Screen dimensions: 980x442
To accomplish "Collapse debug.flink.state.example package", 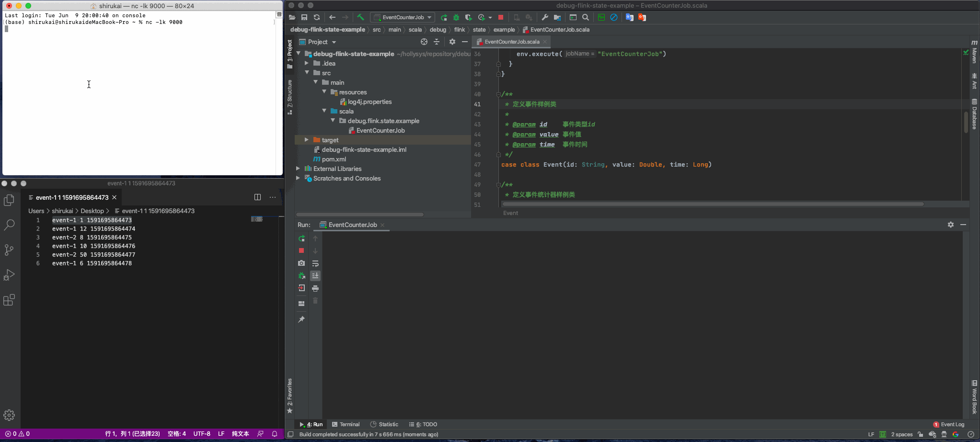I will pyautogui.click(x=333, y=120).
